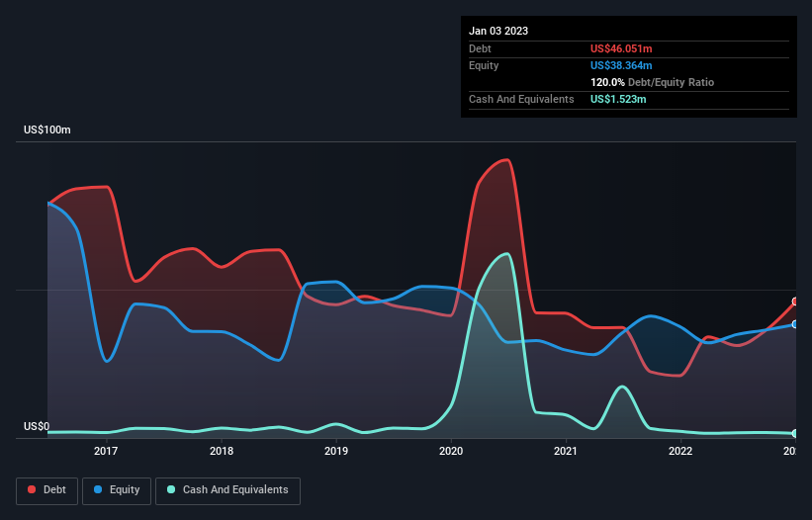The width and height of the screenshot is (812, 520).
Task: Click the Debt row label in tooltip
Action: tap(480, 48)
